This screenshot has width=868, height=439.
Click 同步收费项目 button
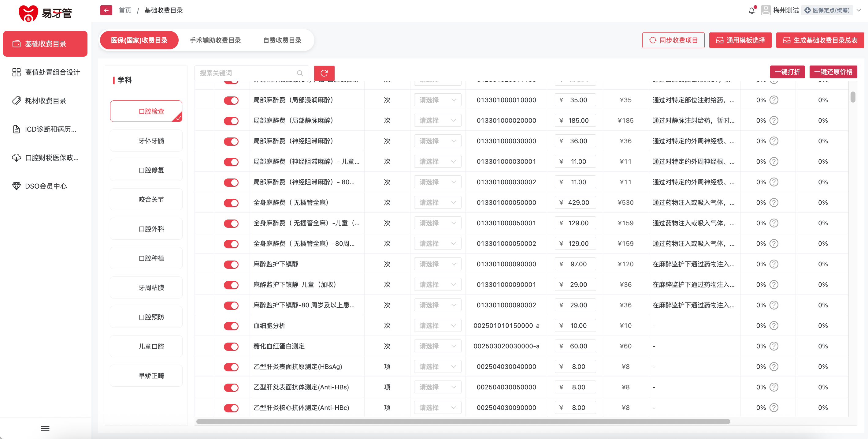coord(673,40)
